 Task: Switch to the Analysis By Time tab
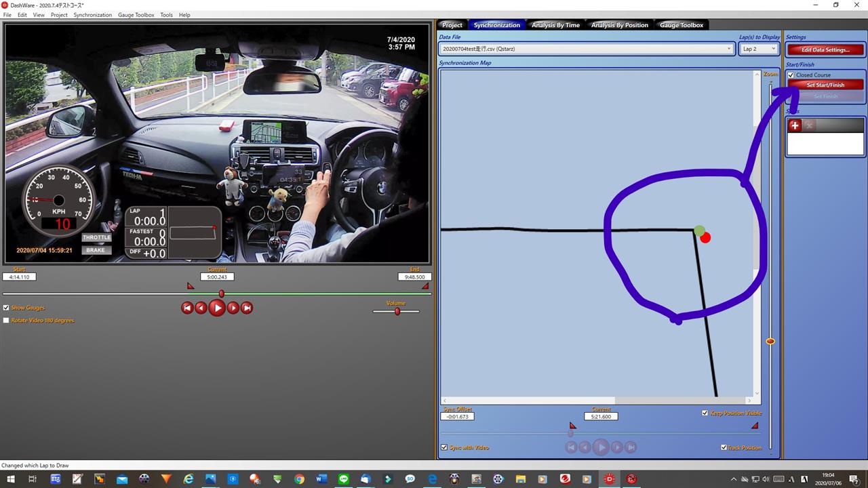click(x=555, y=25)
